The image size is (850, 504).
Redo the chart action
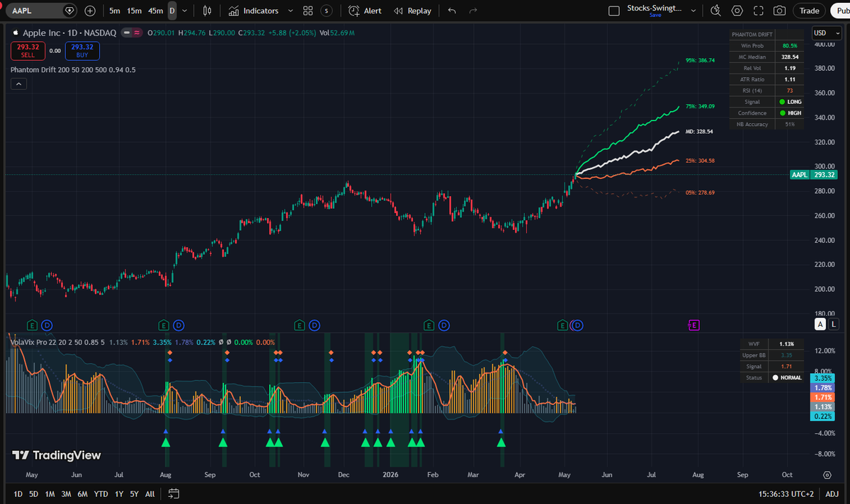473,11
